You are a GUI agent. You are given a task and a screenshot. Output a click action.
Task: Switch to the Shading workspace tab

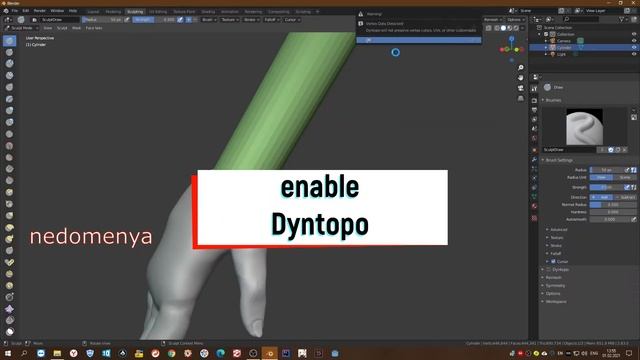(x=208, y=12)
